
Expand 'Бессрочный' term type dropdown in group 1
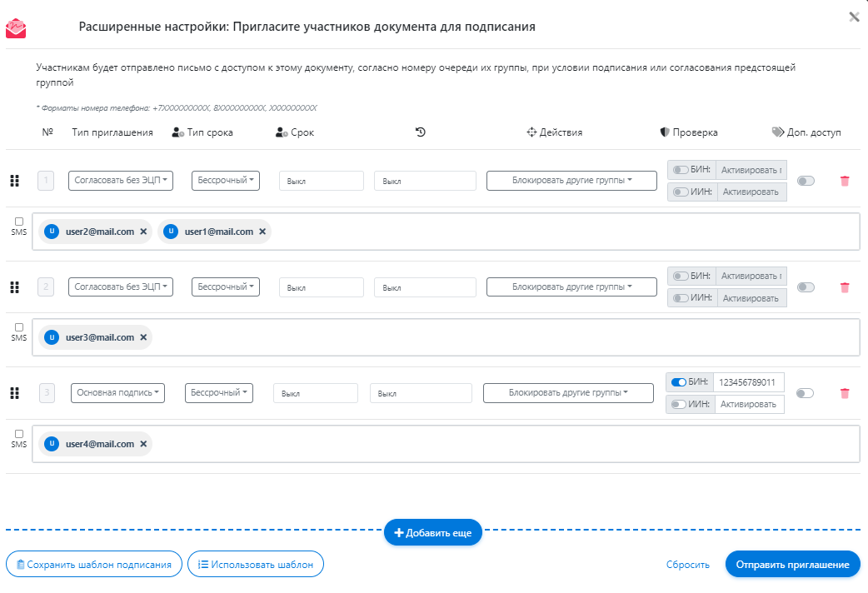point(226,181)
